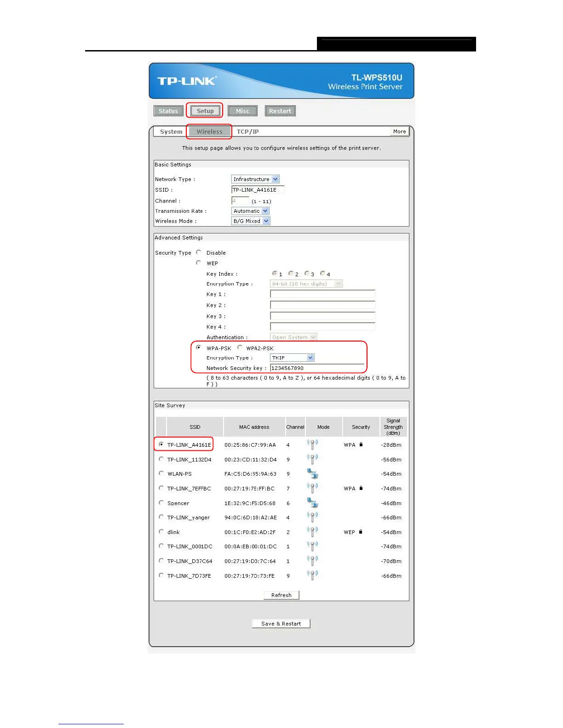The width and height of the screenshot is (563, 728).
Task: Open the 64-bit WEP encryption type dropdown
Action: coord(306,284)
